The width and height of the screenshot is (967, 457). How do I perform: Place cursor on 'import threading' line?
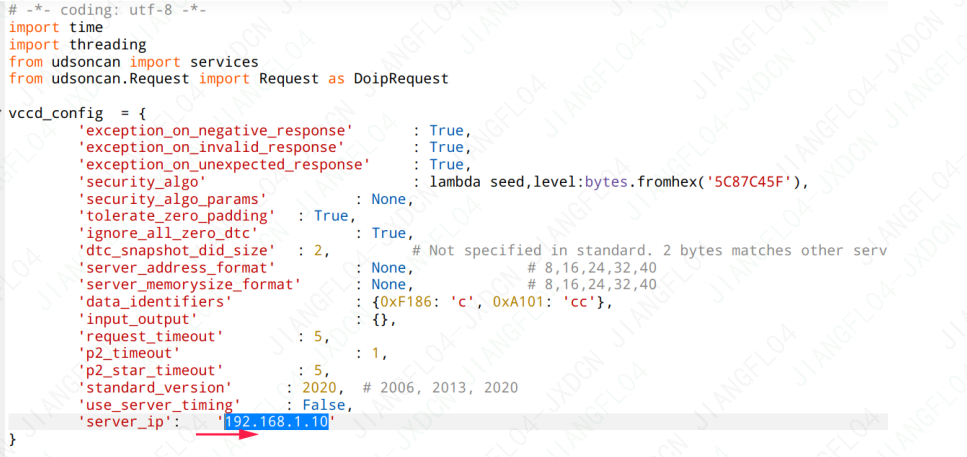77,44
